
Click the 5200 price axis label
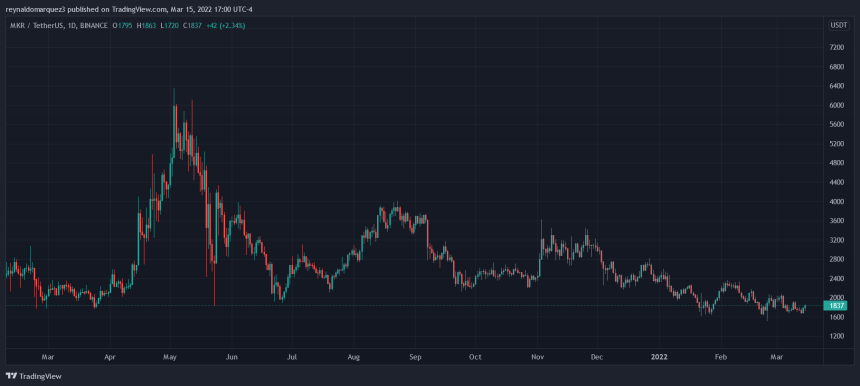pos(836,144)
